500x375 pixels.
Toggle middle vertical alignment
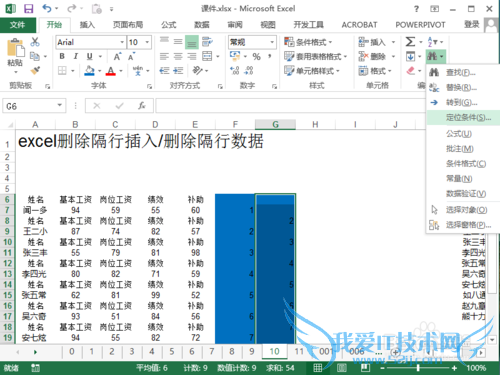178,42
